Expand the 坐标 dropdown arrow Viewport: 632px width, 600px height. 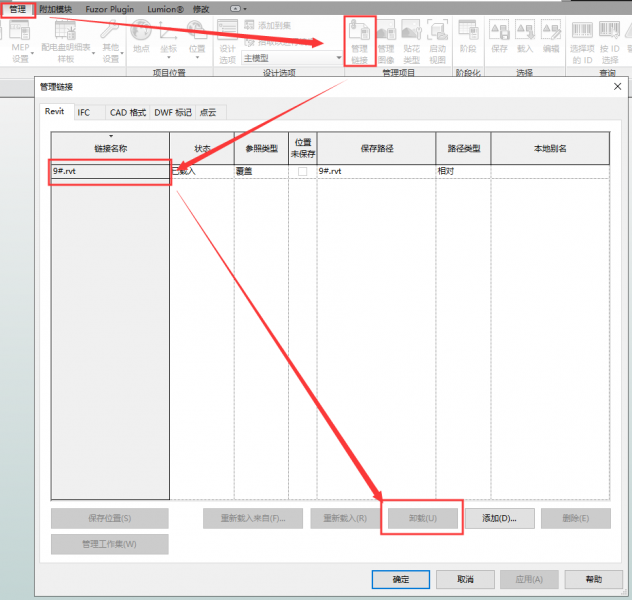click(x=169, y=58)
